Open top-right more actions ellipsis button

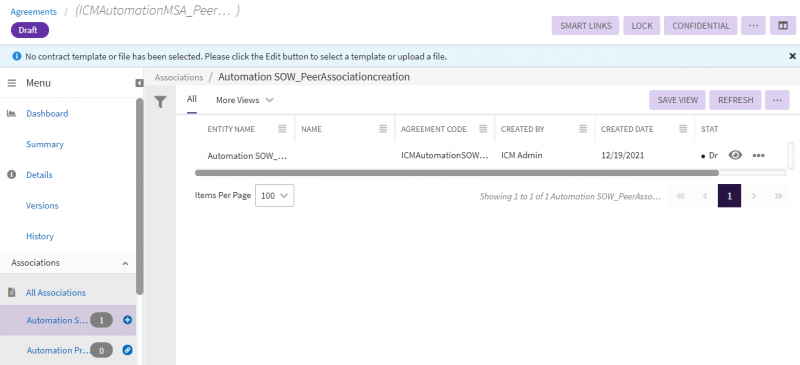tap(753, 26)
